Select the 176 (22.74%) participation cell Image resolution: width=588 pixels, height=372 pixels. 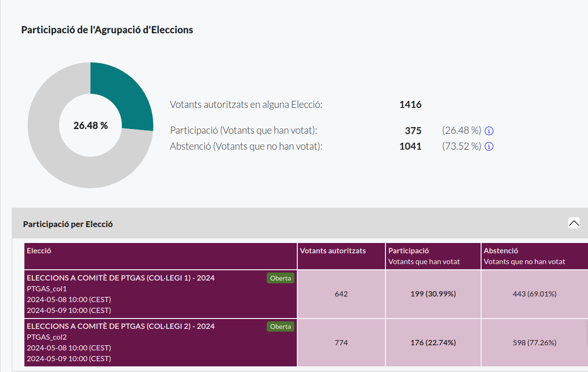pos(433,343)
